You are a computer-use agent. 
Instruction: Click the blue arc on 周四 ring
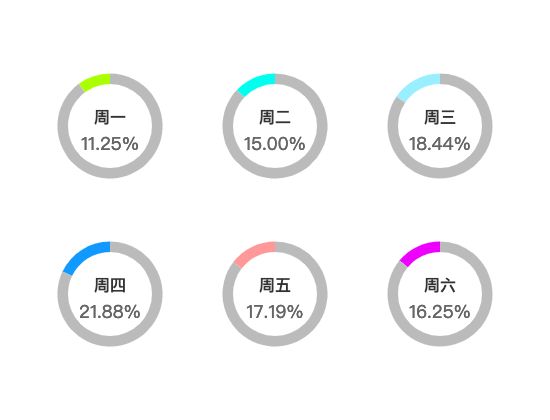[88, 255]
